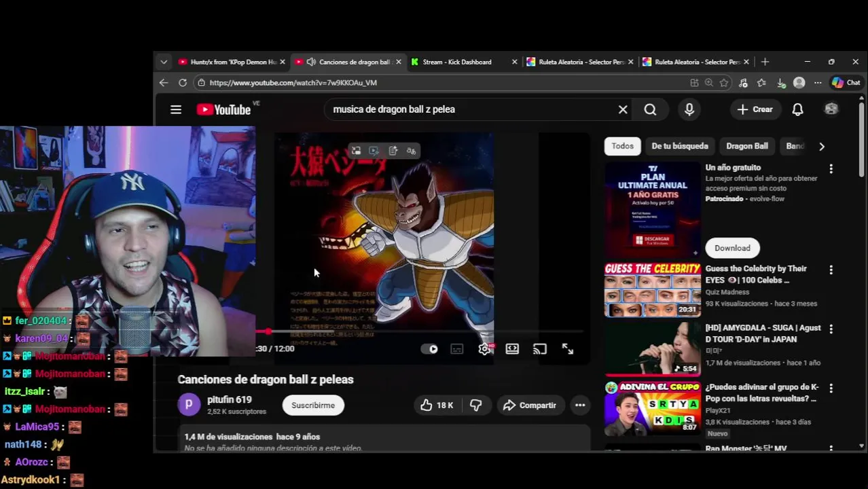This screenshot has height=489, width=868.
Task: Open the pitufin 619 channel name link
Action: (x=230, y=400)
